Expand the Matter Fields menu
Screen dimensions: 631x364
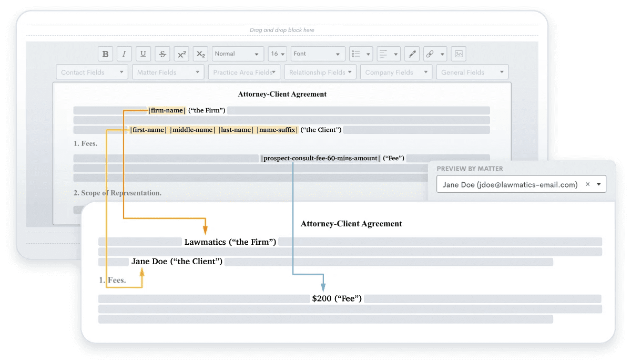(x=168, y=72)
